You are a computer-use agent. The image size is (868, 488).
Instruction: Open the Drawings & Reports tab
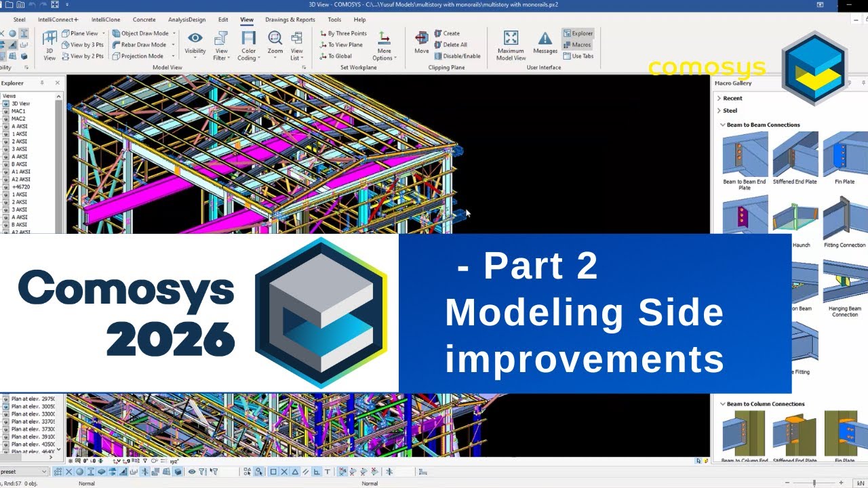[290, 20]
